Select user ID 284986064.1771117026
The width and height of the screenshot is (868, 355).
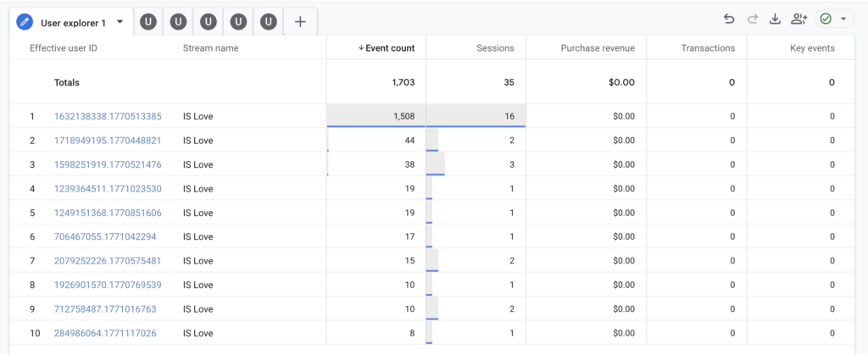point(105,333)
